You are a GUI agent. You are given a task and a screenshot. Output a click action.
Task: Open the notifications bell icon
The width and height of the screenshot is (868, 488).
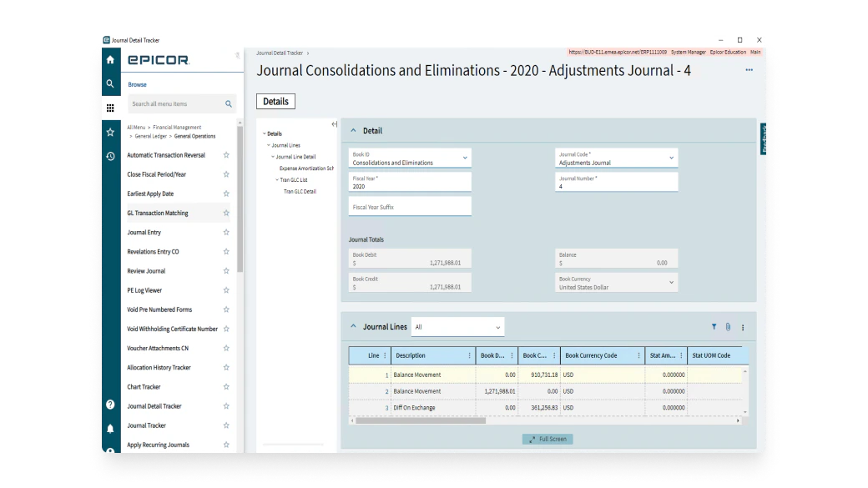click(x=110, y=429)
